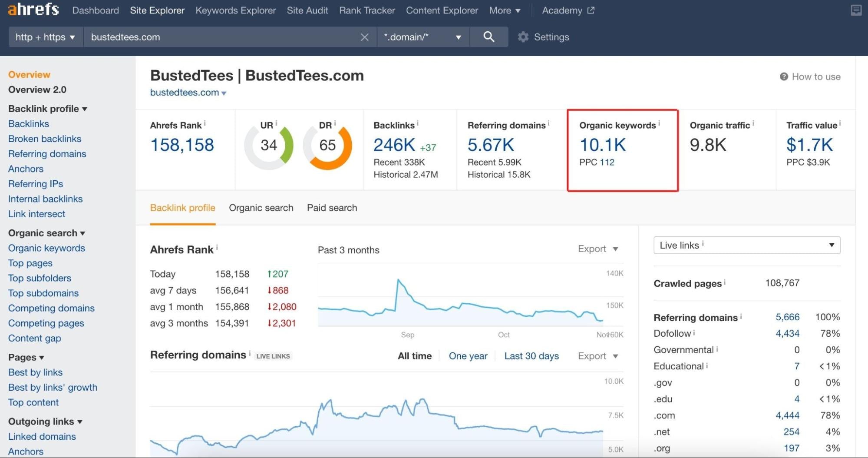The height and width of the screenshot is (458, 868).
Task: Switch referring domains chart to Last 30 days
Action: pos(531,356)
